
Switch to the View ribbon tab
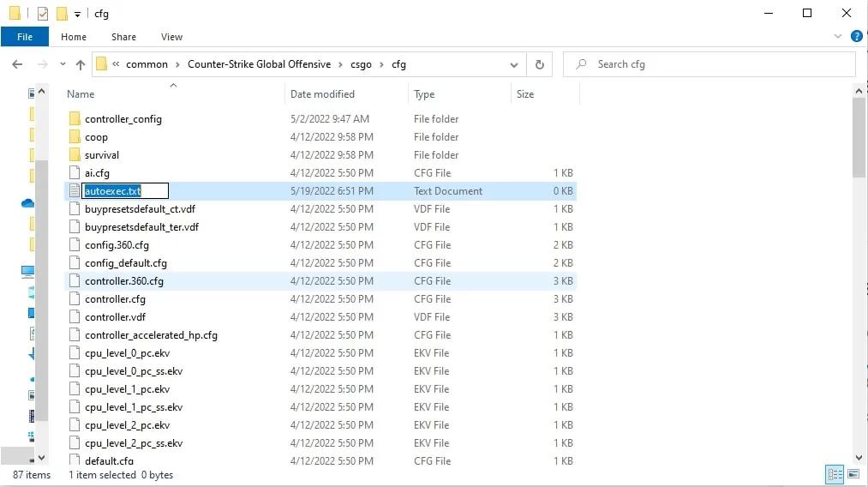point(171,37)
